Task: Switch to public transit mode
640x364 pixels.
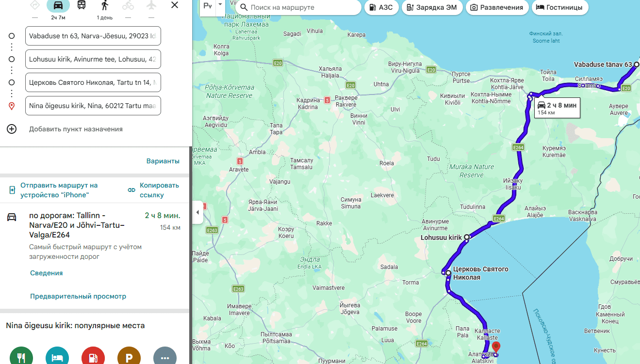Action: tap(82, 5)
